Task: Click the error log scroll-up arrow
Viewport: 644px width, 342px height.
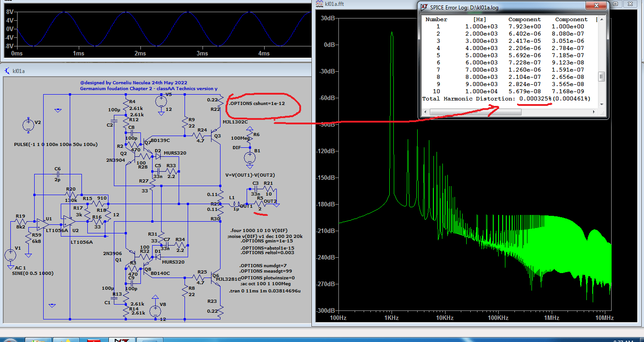Action: 601,19
